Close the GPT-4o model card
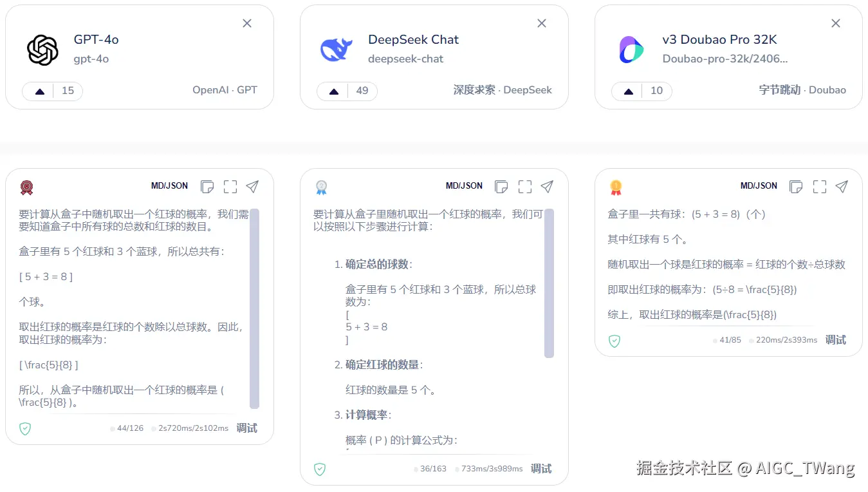Viewport: 868px width, 492px height. 247,23
